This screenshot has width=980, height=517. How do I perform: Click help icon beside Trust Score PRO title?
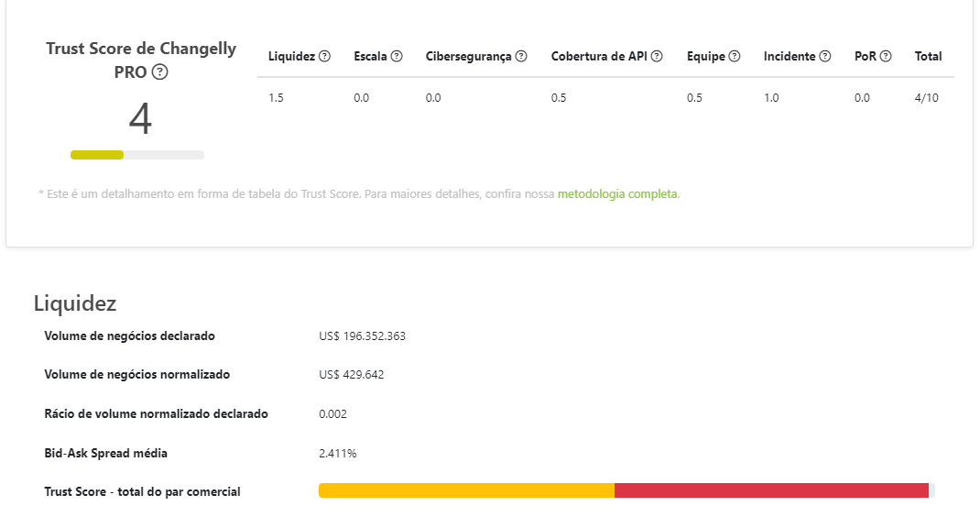160,72
